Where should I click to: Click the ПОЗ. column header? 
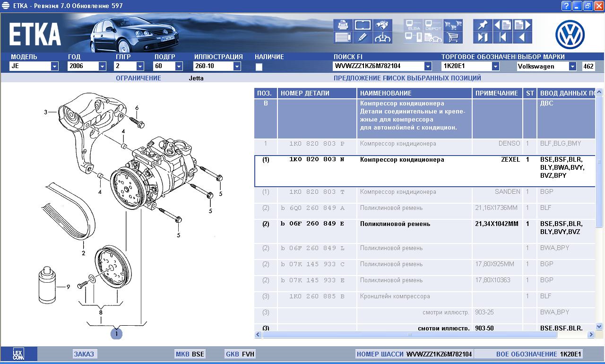coord(266,93)
